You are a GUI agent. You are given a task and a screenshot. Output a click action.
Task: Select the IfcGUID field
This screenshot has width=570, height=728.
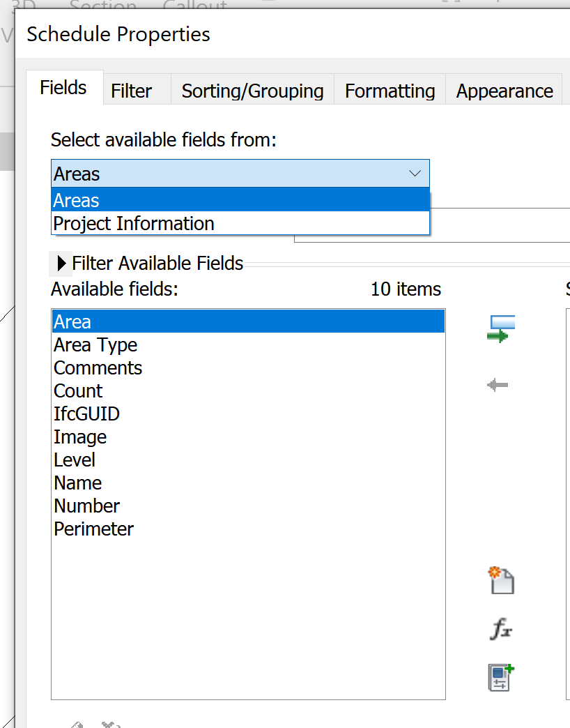tap(86, 414)
